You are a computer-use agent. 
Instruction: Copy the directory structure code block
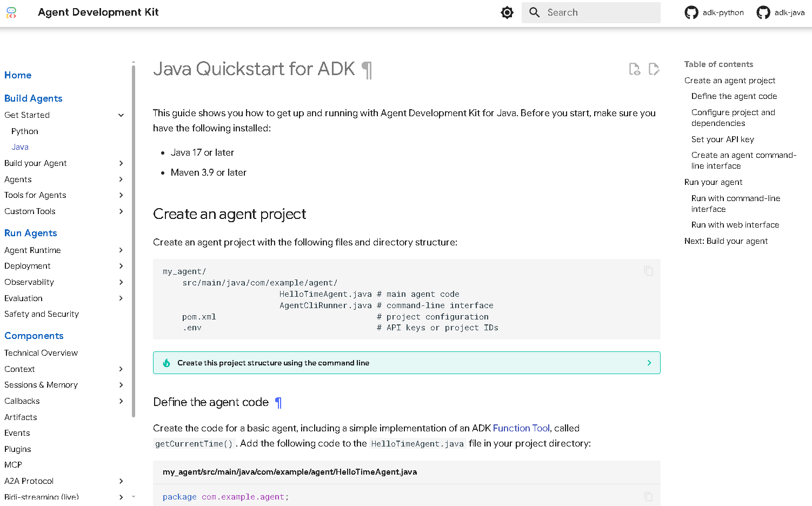[x=649, y=271]
